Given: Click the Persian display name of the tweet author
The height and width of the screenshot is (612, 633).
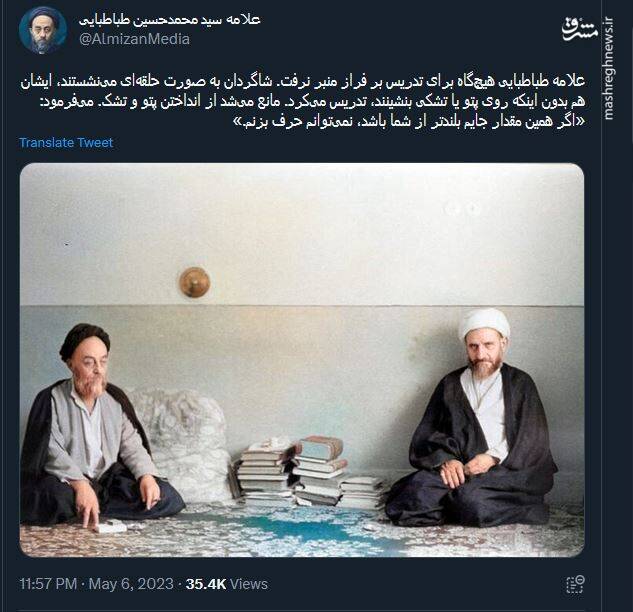Looking at the screenshot, I should (x=170, y=20).
